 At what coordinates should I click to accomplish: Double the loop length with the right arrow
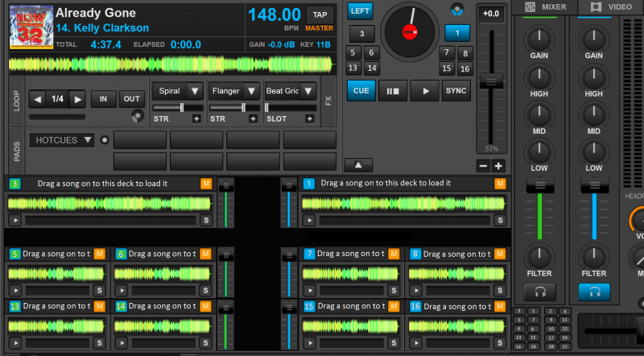[x=77, y=99]
